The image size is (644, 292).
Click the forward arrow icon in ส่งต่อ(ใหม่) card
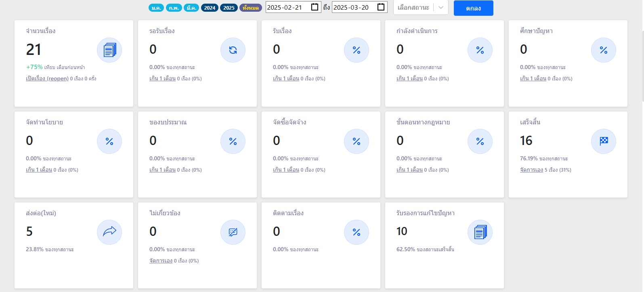pos(109,232)
